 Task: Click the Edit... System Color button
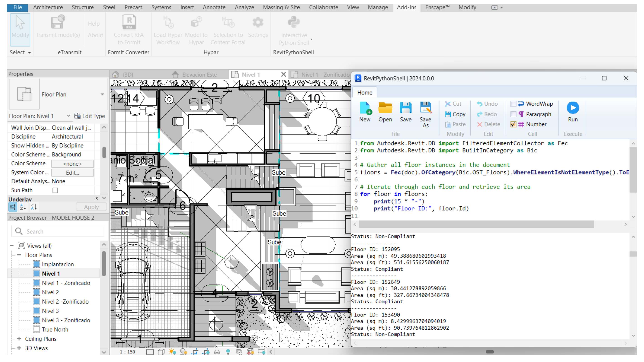point(72,172)
